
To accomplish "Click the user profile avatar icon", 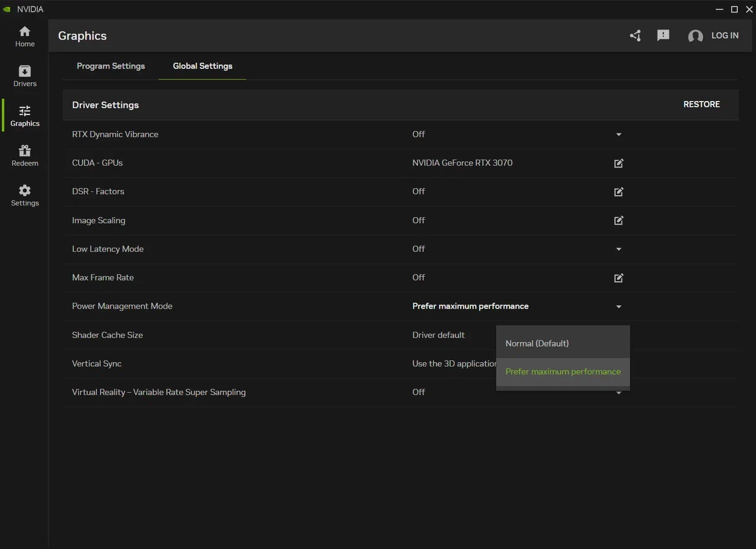I will tap(695, 36).
